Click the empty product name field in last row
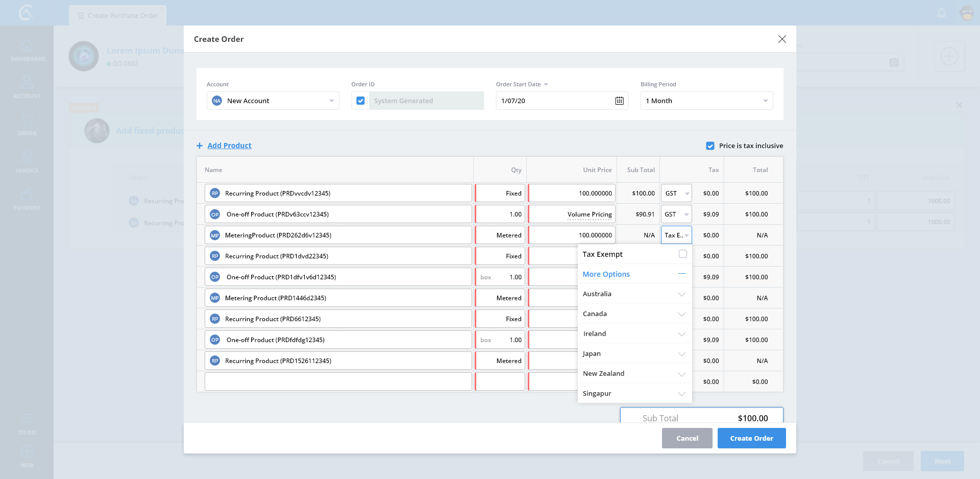This screenshot has width=980, height=479. [x=338, y=381]
